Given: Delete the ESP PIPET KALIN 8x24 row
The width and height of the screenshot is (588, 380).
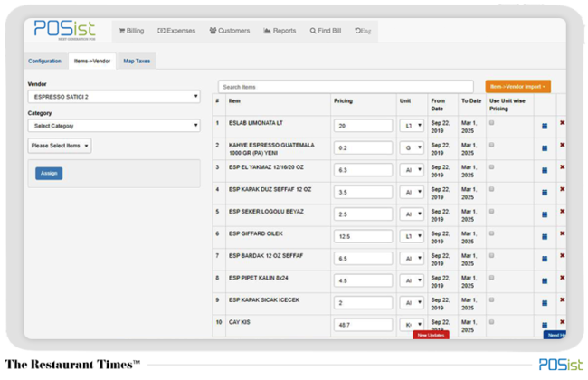Looking at the screenshot, I should click(562, 278).
